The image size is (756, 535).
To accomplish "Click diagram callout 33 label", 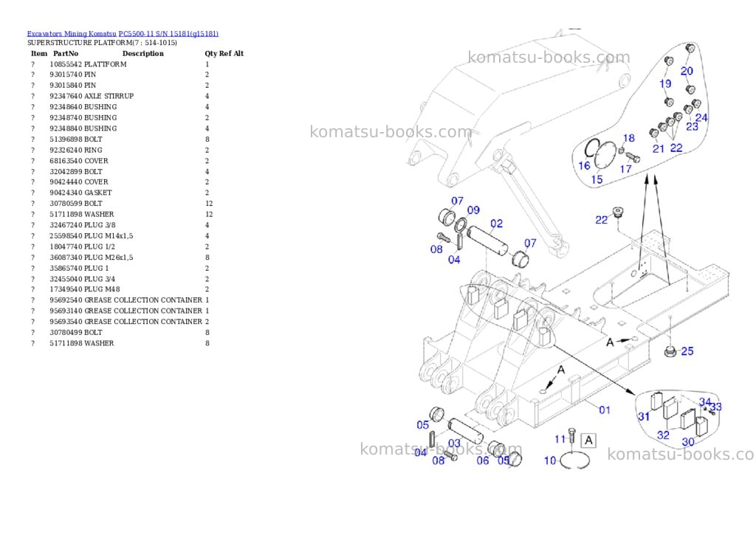I will [x=716, y=407].
